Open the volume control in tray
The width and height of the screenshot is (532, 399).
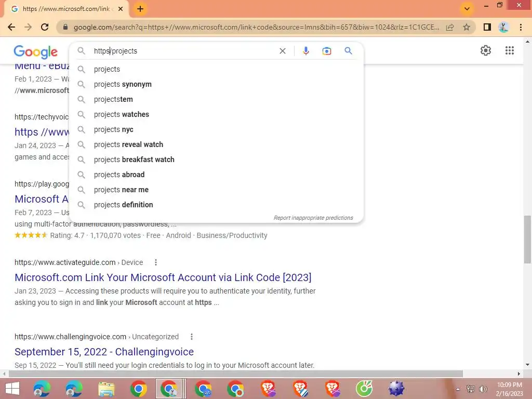click(483, 389)
